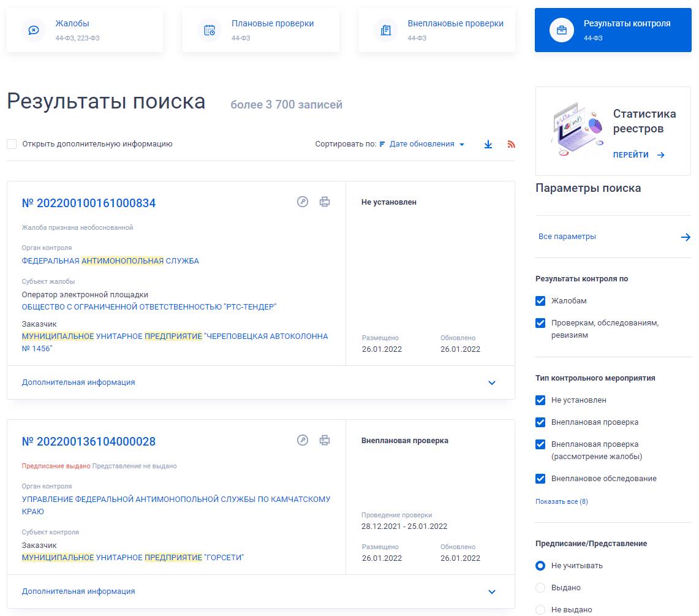Switch to the Результаты контроля tab
The height and width of the screenshot is (616, 699).
coord(613,29)
